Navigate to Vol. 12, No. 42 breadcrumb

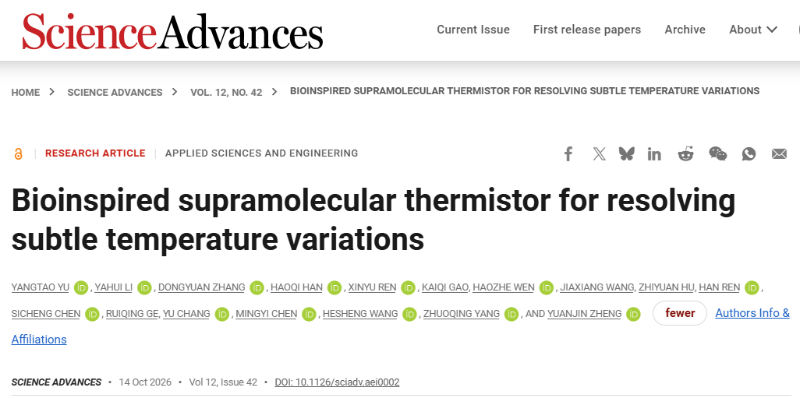click(x=226, y=92)
